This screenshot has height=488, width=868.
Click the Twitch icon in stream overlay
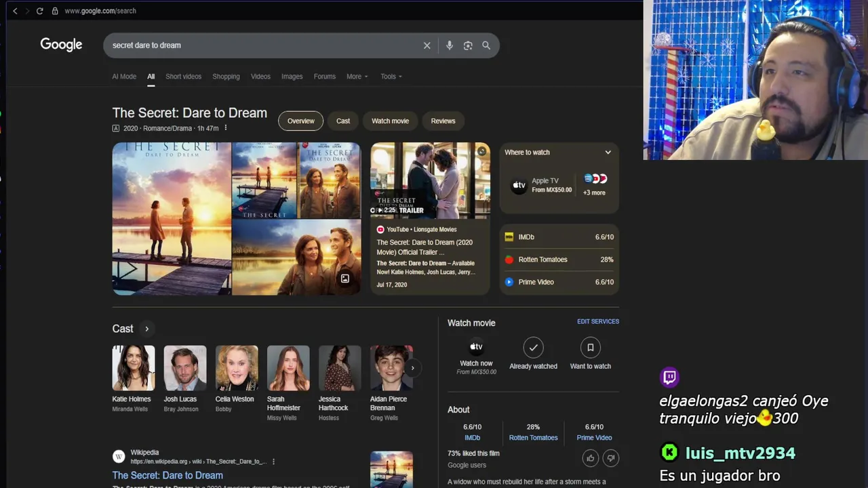point(669,377)
